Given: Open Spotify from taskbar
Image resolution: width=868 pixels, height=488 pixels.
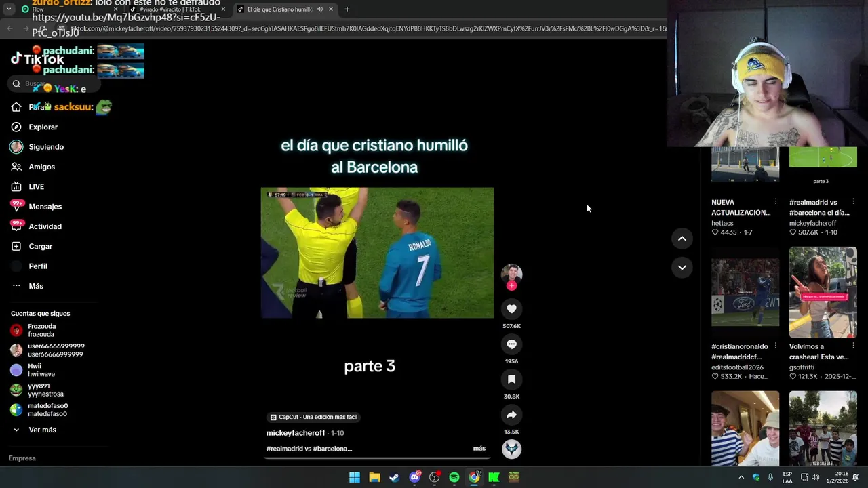Looking at the screenshot, I should coord(454,477).
